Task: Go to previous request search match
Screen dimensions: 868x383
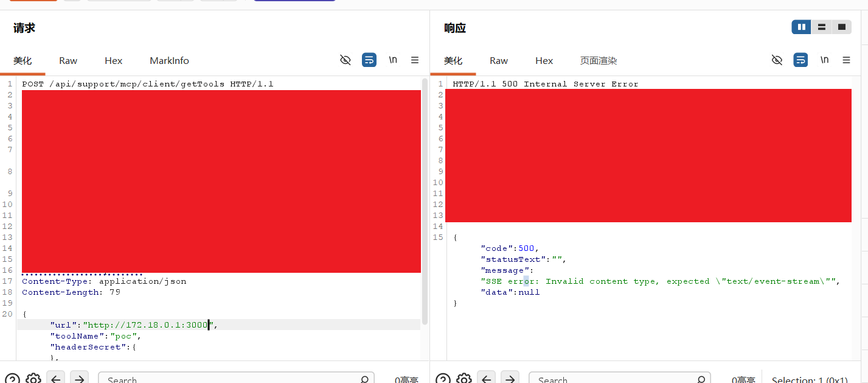Action: [56, 379]
